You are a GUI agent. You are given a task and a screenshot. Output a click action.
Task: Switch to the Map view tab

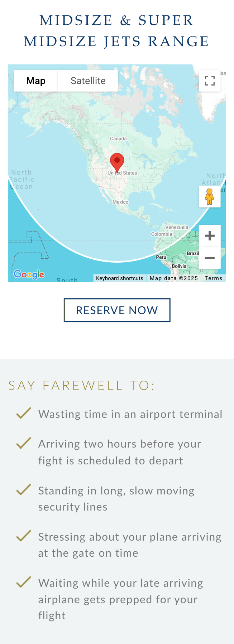tap(36, 81)
